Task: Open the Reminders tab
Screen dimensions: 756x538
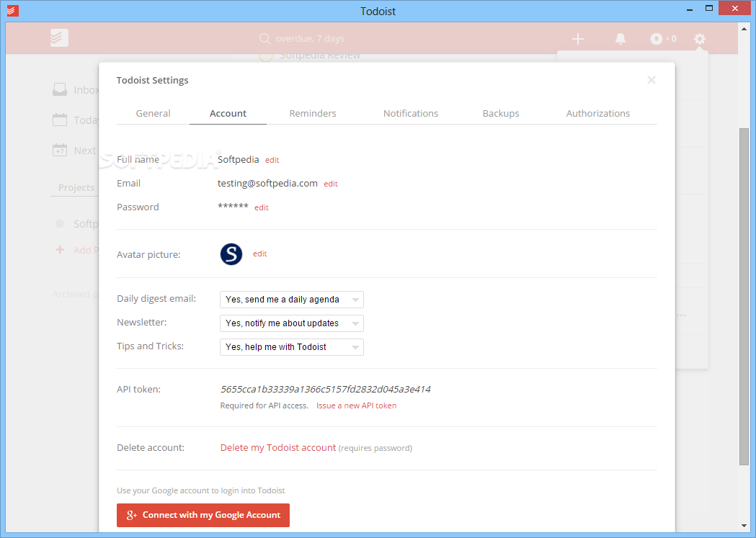Action: (x=313, y=114)
